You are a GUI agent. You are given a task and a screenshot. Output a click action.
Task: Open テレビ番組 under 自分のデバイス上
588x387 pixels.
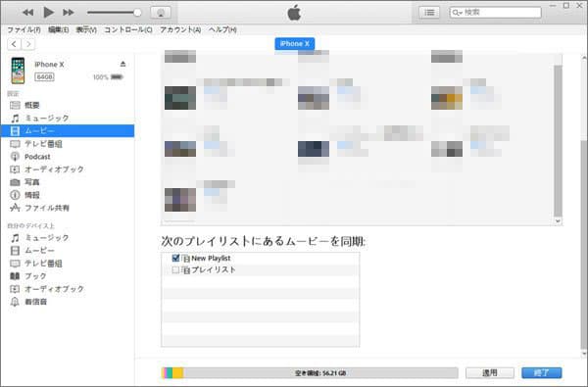pyautogui.click(x=68, y=264)
